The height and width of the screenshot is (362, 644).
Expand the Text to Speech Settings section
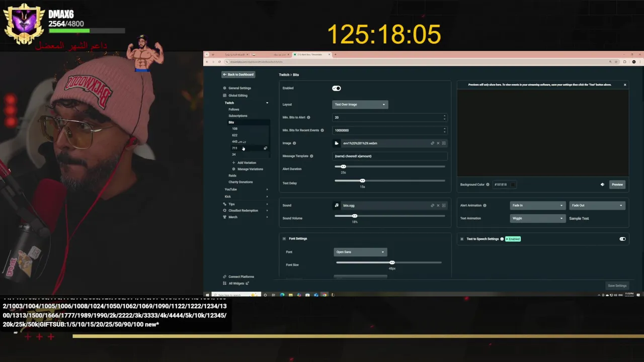tap(462, 239)
